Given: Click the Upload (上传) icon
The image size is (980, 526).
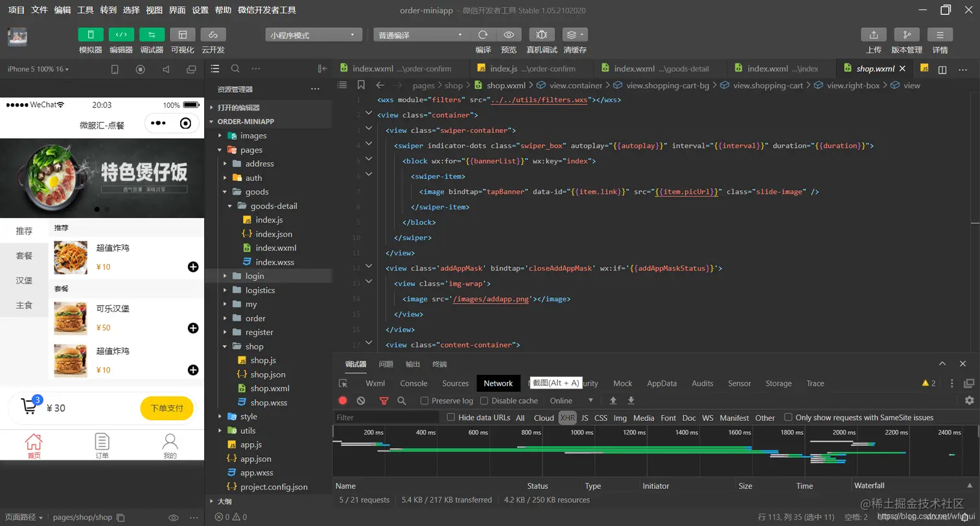Looking at the screenshot, I should tap(873, 35).
